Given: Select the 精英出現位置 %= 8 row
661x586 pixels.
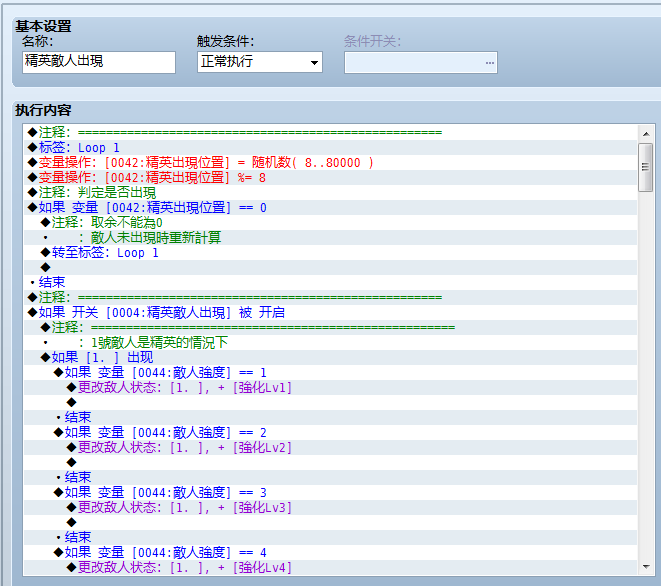Looking at the screenshot, I should pos(330,177).
